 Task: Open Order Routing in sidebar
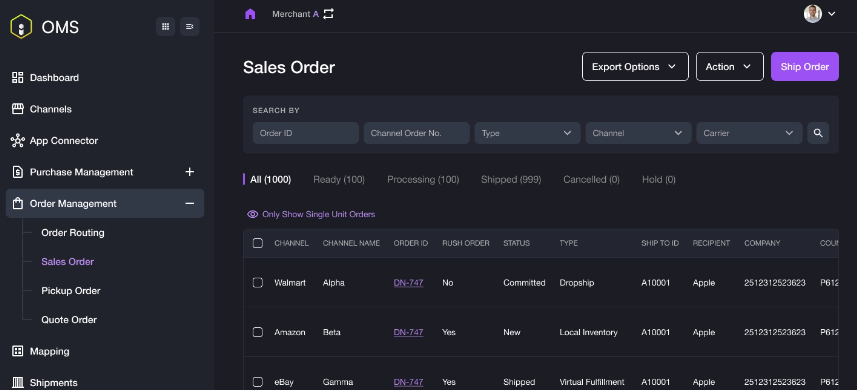point(73,233)
